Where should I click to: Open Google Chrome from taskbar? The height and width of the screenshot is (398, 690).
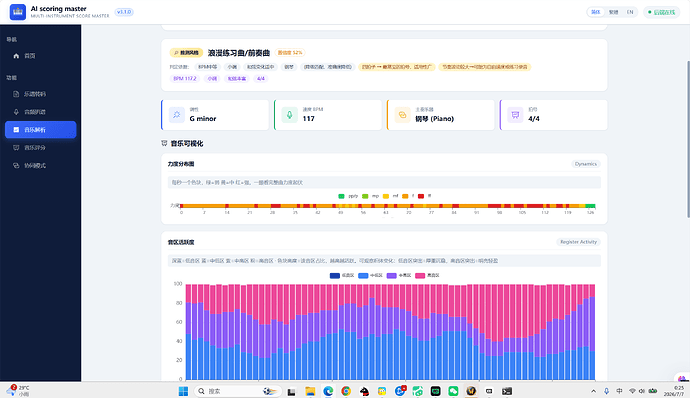click(x=346, y=391)
